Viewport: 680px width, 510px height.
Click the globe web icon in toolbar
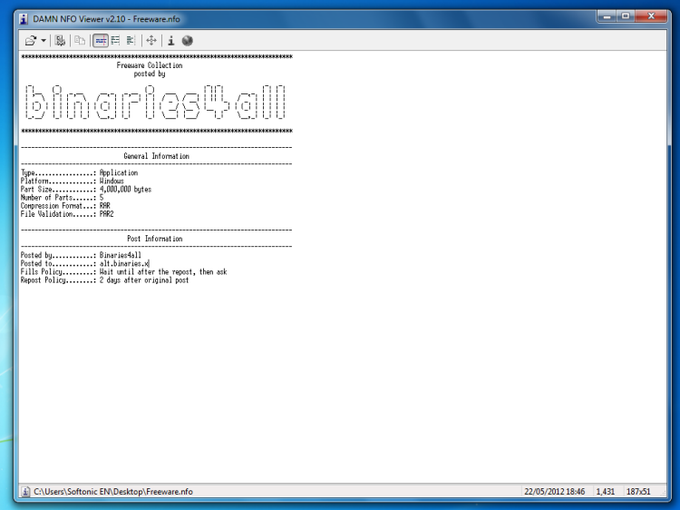pos(187,41)
